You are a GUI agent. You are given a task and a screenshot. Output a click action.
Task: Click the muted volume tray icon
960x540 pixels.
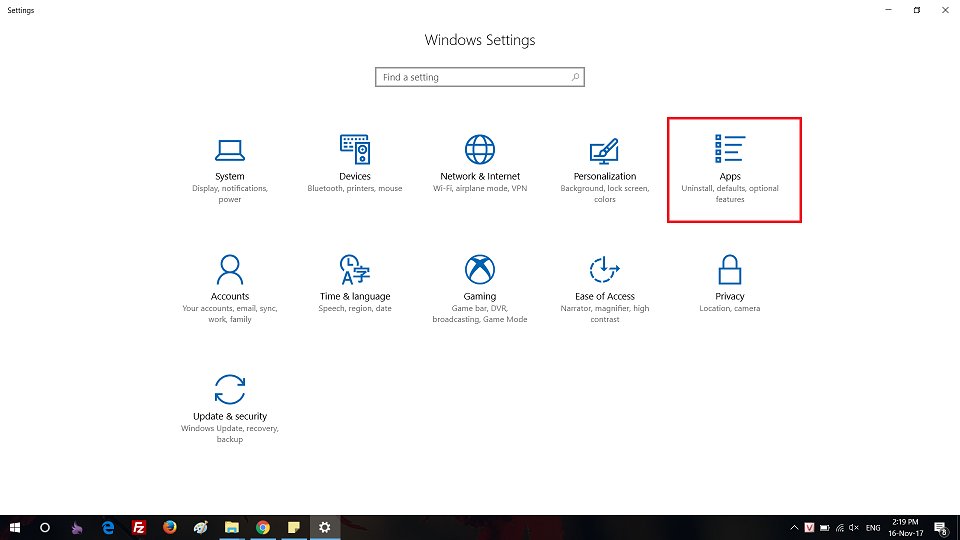[x=854, y=528]
